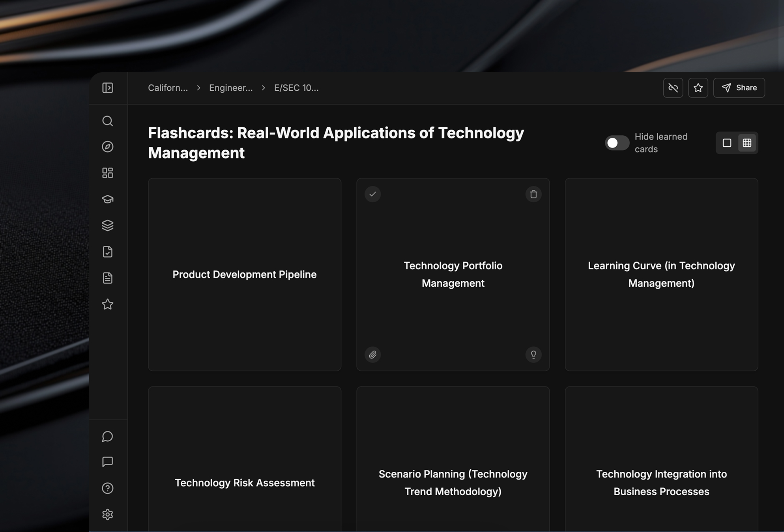The width and height of the screenshot is (784, 532).
Task: Open settings gear icon in sidebar
Action: (x=107, y=515)
